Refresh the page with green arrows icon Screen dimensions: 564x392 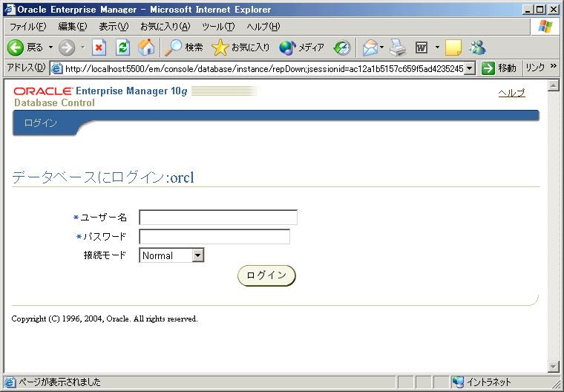coord(122,48)
